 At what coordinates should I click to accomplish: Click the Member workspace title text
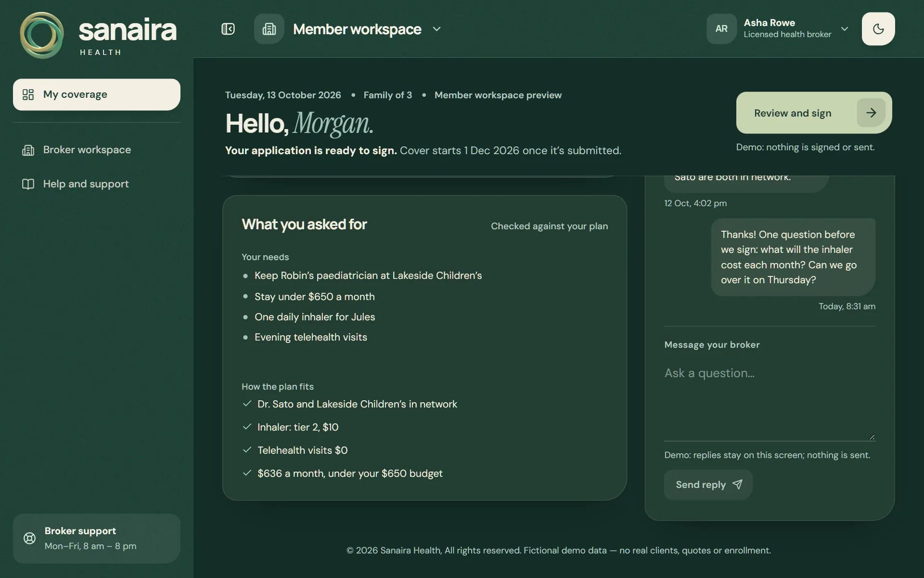[357, 29]
